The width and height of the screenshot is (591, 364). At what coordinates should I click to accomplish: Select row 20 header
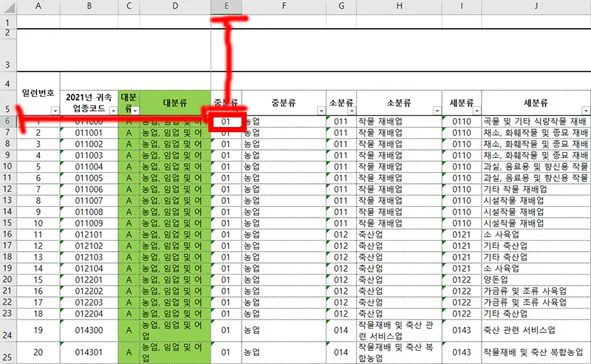coord(8,280)
